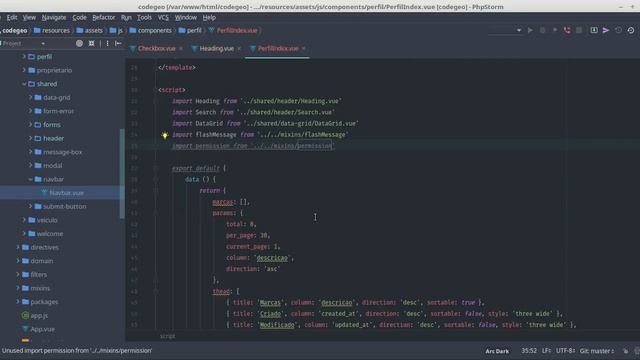Expand the message-box folder
This screenshot has height=360, width=640.
pyautogui.click(x=30, y=152)
